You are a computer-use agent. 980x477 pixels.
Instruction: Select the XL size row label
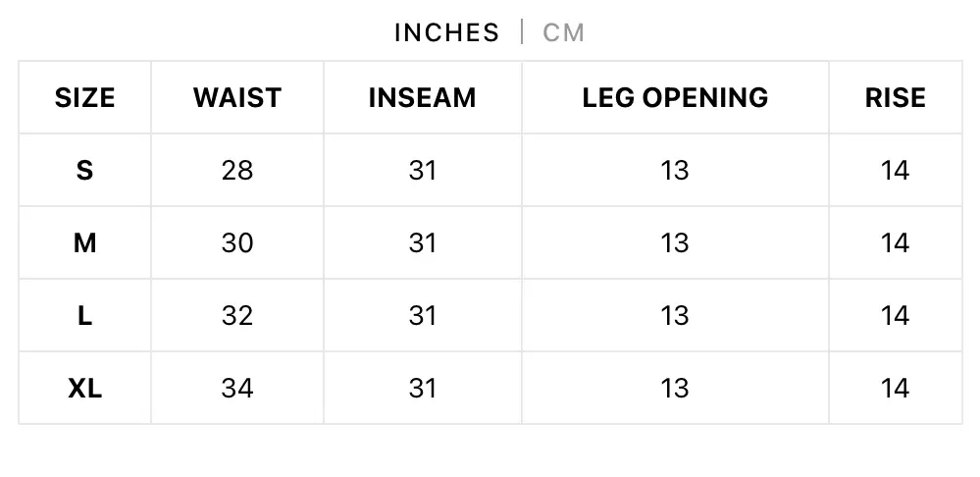[x=84, y=388]
